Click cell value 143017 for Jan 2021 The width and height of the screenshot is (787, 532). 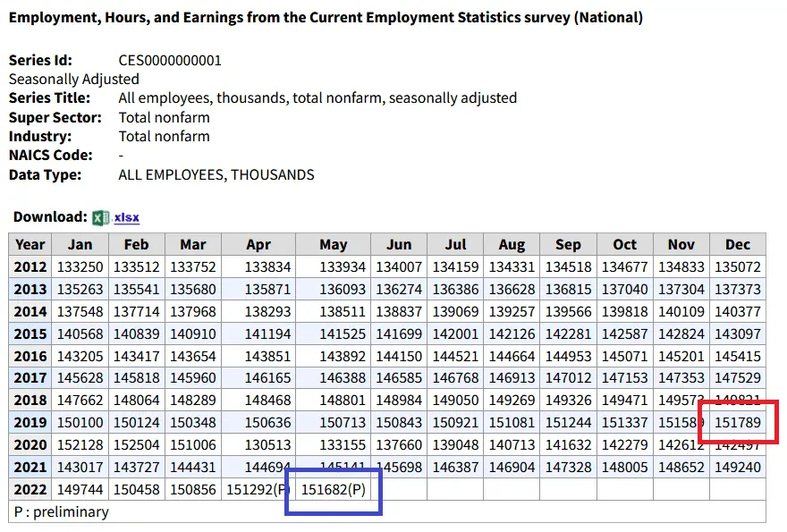click(80, 468)
